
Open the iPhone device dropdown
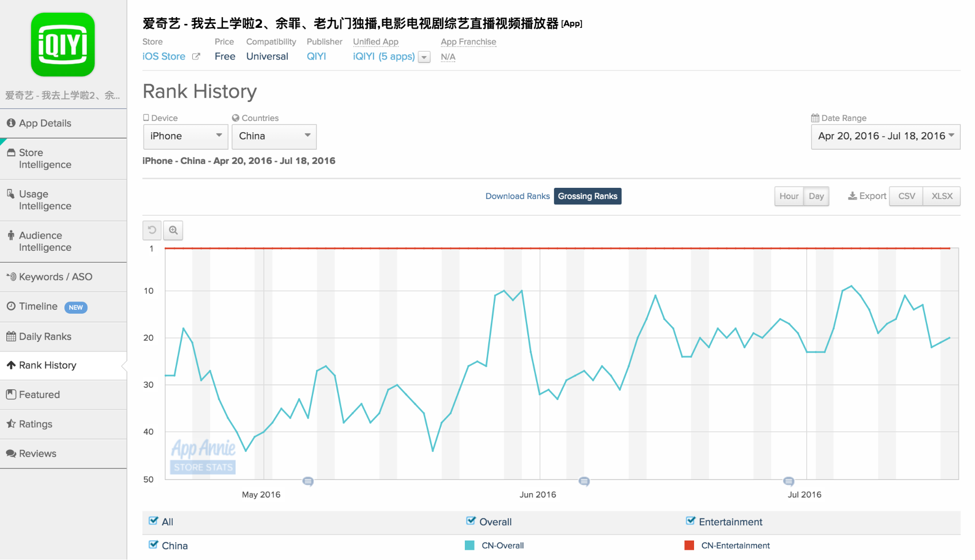185,136
